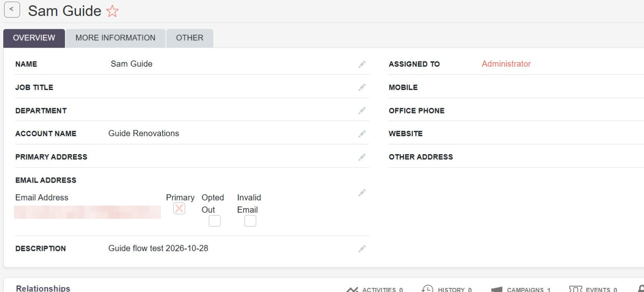Open the Campaigns megaphone icon
This screenshot has width=644, height=292.
click(497, 290)
